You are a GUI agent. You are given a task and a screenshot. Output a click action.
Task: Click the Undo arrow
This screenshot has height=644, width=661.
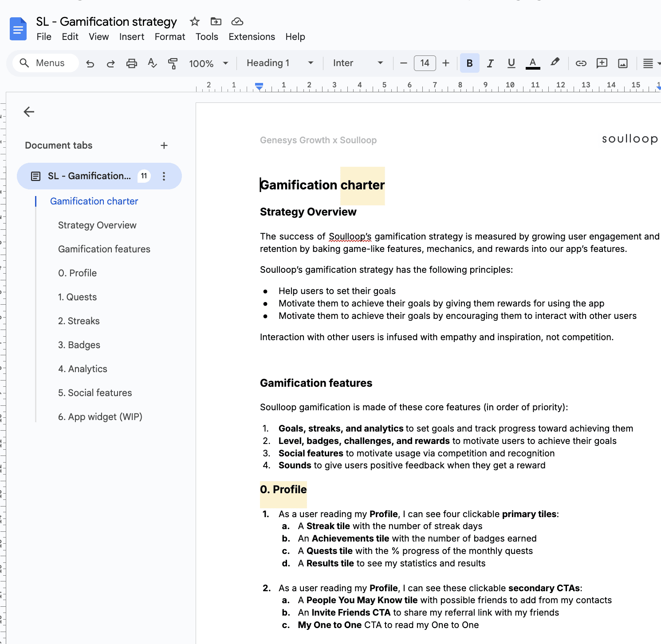click(90, 63)
